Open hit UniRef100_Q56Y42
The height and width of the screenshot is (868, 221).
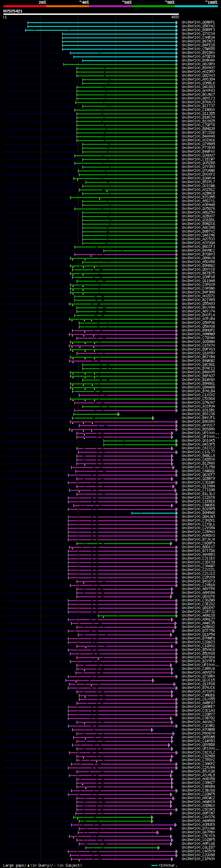[x=198, y=26]
